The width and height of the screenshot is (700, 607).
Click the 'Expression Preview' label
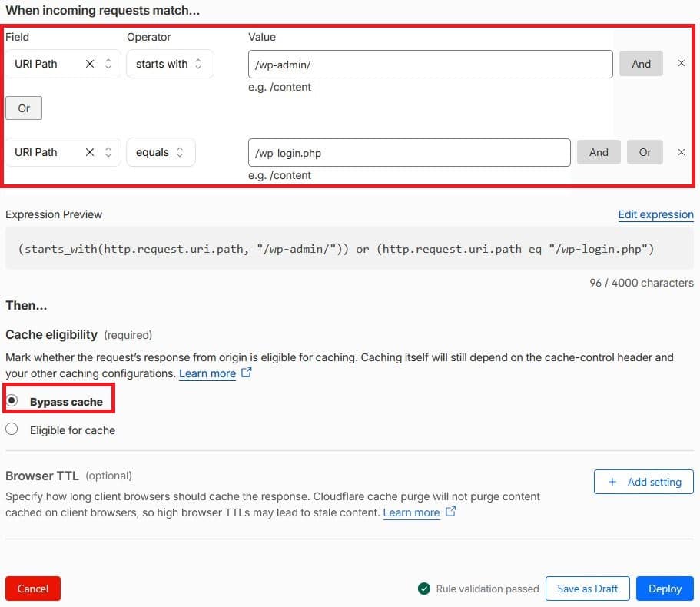[54, 214]
